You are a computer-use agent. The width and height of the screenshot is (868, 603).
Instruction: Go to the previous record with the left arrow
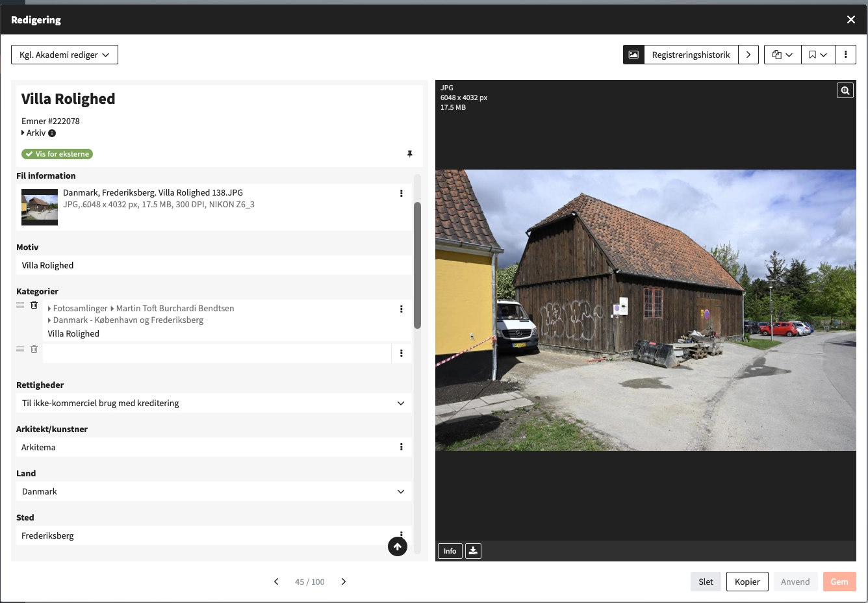point(276,582)
